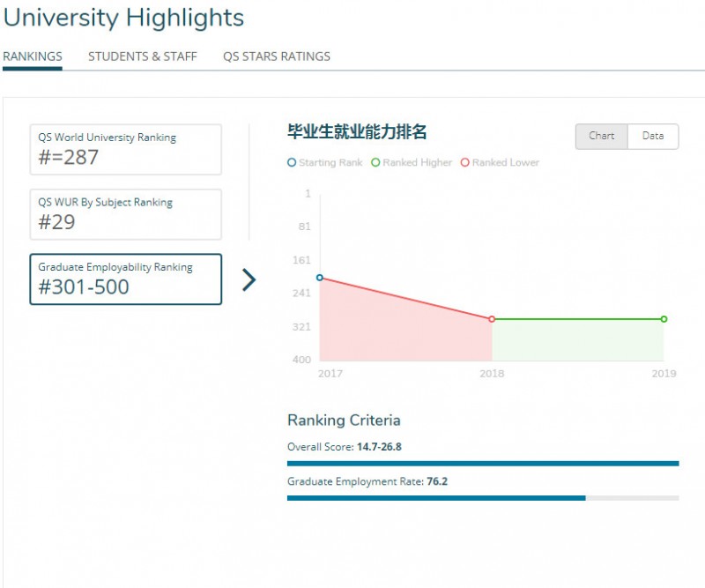Select QS World University Ranking card
Viewport: 705px width, 588px height.
(x=125, y=150)
